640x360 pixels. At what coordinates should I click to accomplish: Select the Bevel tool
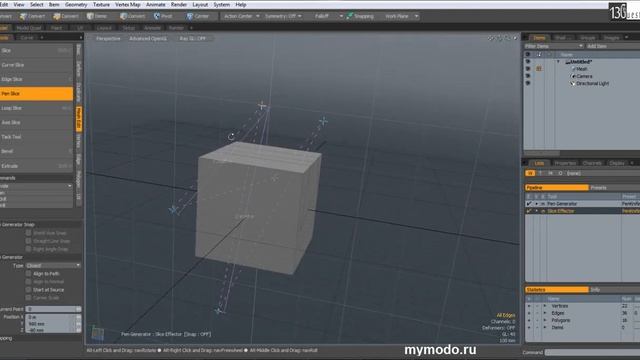point(36,151)
